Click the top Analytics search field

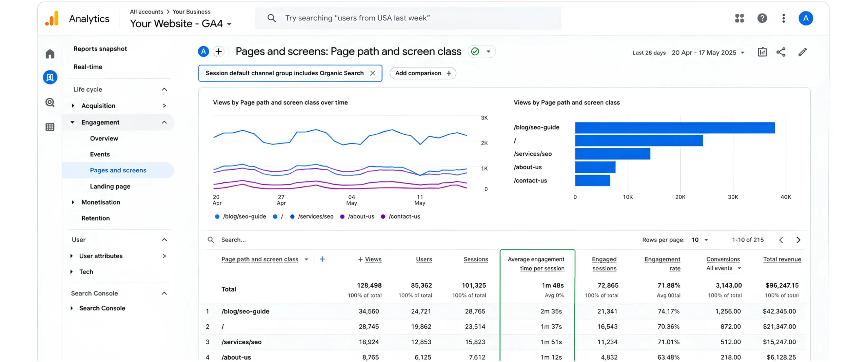pyautogui.click(x=408, y=18)
